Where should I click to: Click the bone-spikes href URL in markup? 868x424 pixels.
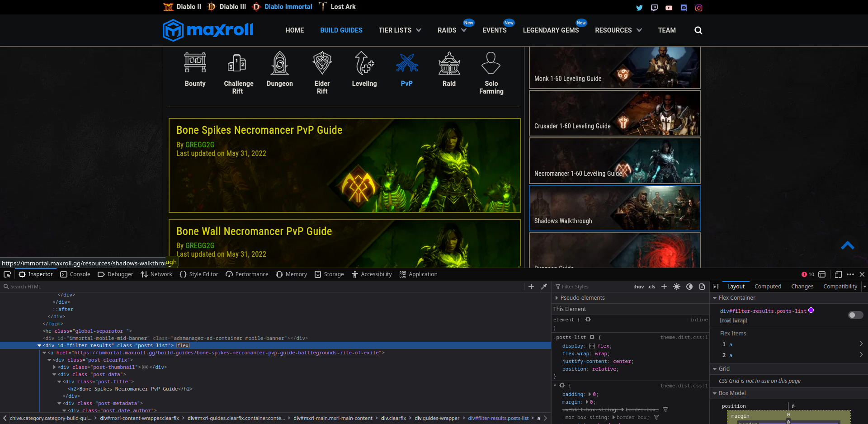pyautogui.click(x=226, y=353)
